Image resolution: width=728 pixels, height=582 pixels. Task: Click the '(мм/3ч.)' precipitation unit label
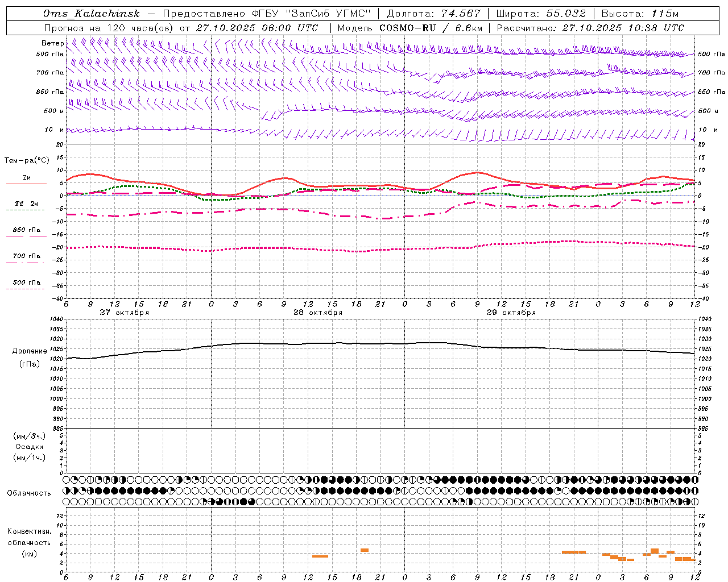(x=30, y=436)
